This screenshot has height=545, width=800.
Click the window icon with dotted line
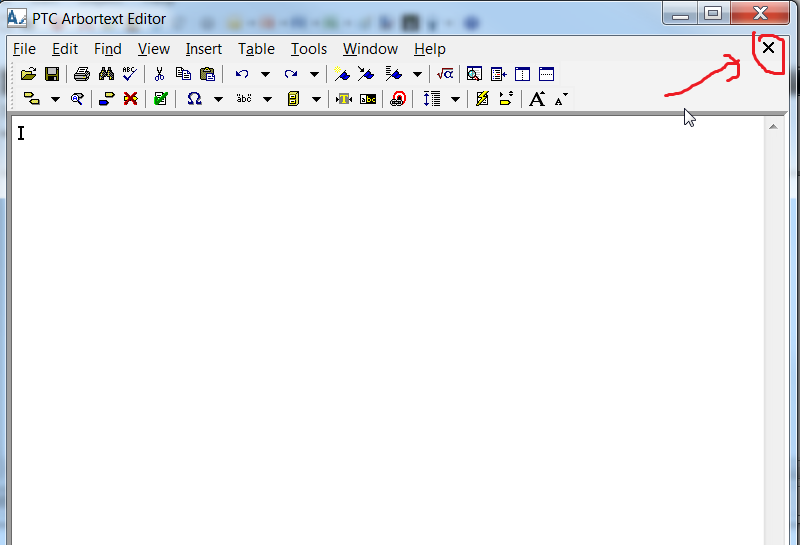pos(546,74)
